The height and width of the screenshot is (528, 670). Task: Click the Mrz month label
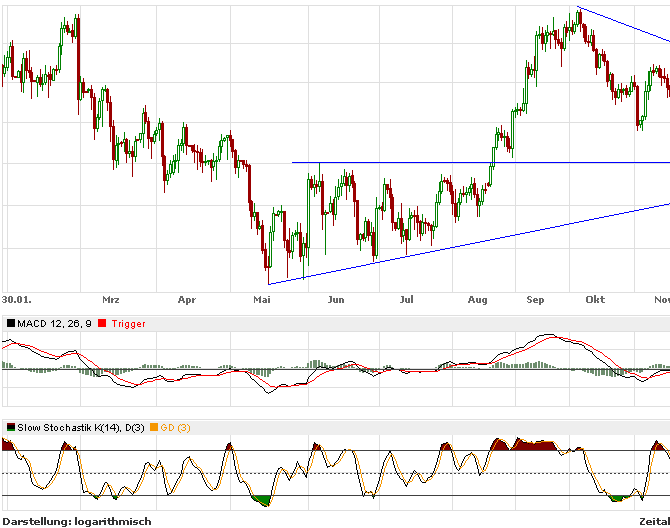tap(111, 299)
